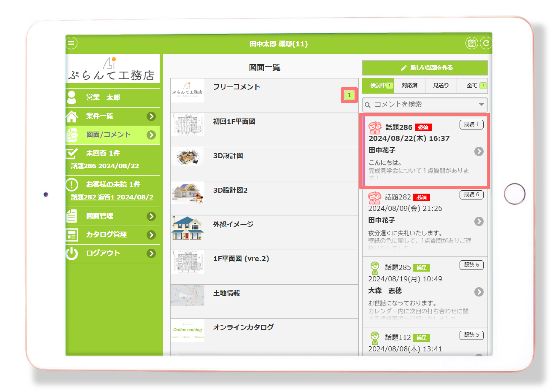Open the calendar icon in header

coord(472,43)
